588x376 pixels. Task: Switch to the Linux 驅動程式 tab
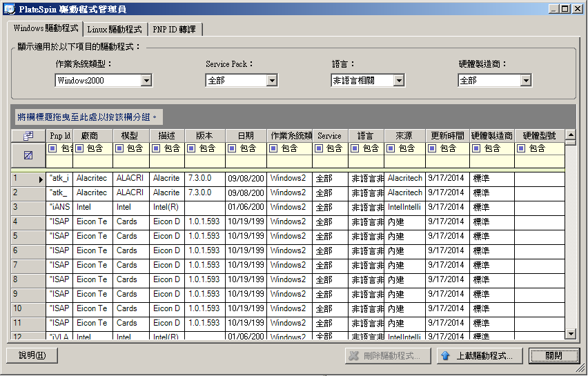(x=115, y=30)
